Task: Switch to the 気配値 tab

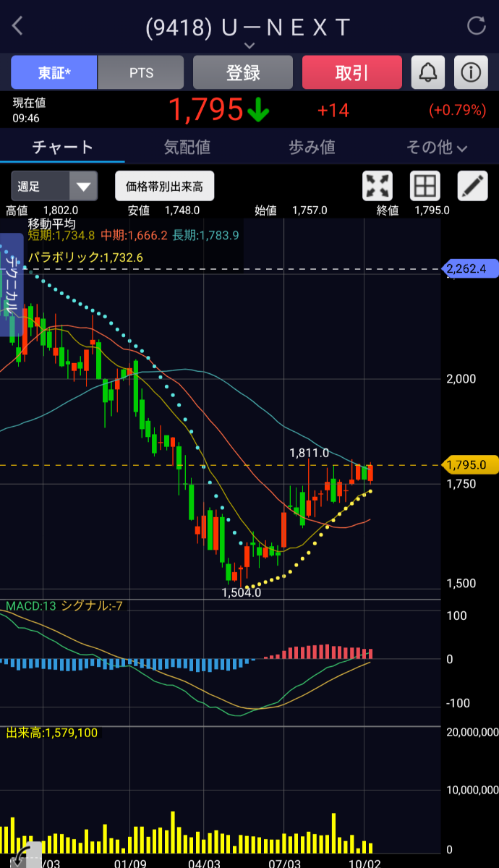Action: (x=187, y=148)
